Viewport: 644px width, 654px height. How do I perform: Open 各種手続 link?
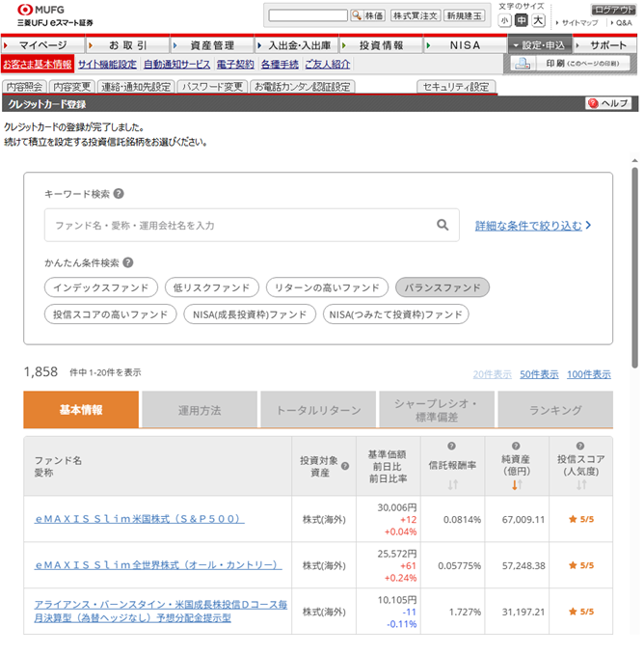(x=280, y=65)
